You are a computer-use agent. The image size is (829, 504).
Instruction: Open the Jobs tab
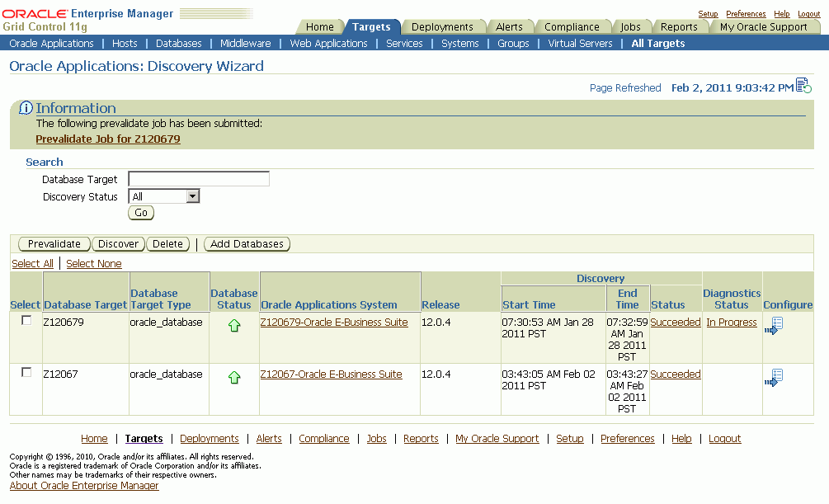pyautogui.click(x=630, y=27)
